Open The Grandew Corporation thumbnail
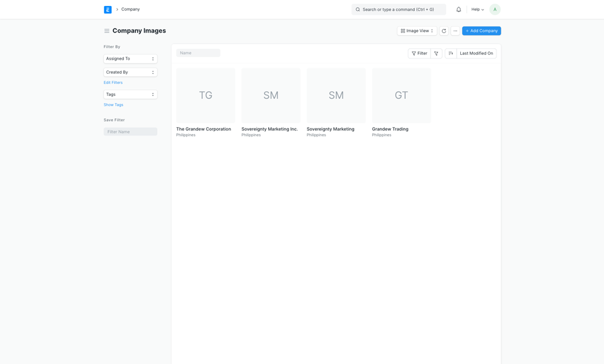This screenshot has height=364, width=604. [205, 95]
